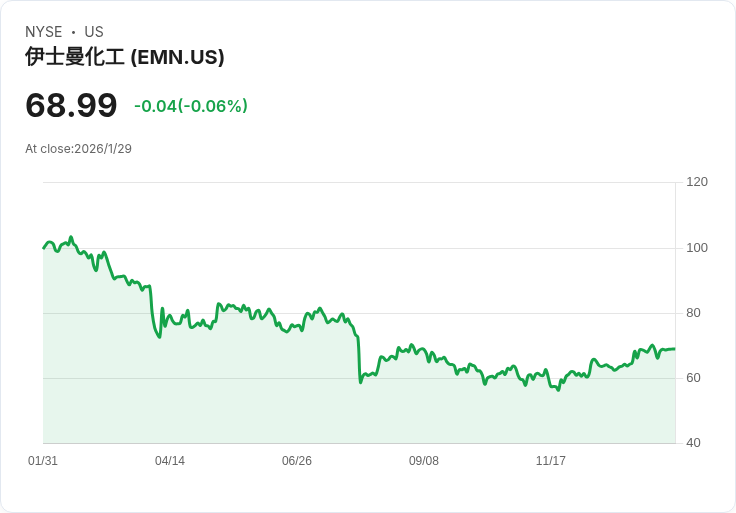Click the 40 y-axis price label
This screenshot has height=513, width=736.
[x=694, y=443]
